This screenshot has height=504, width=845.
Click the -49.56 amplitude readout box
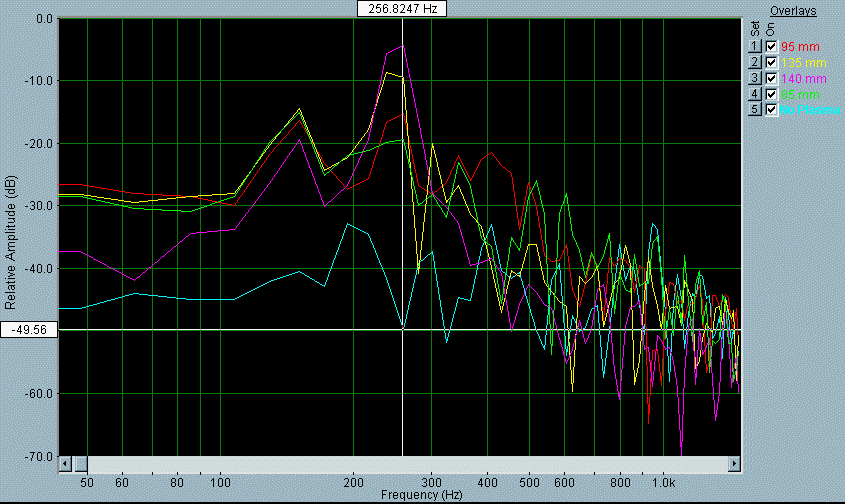(x=27, y=329)
